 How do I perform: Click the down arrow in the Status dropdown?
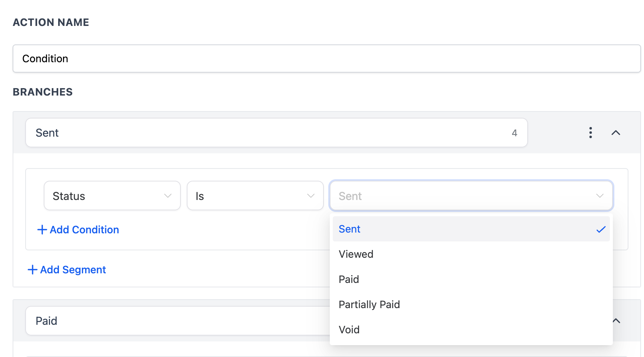coord(168,196)
